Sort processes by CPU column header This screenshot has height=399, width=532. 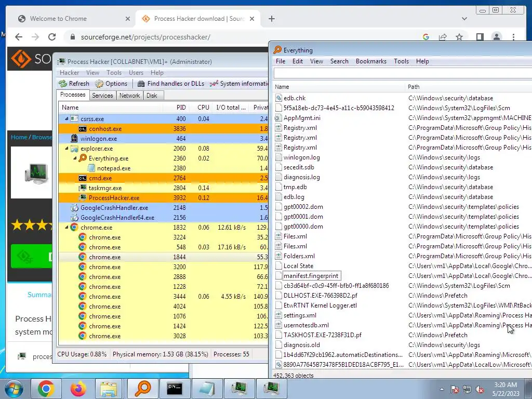(201, 108)
